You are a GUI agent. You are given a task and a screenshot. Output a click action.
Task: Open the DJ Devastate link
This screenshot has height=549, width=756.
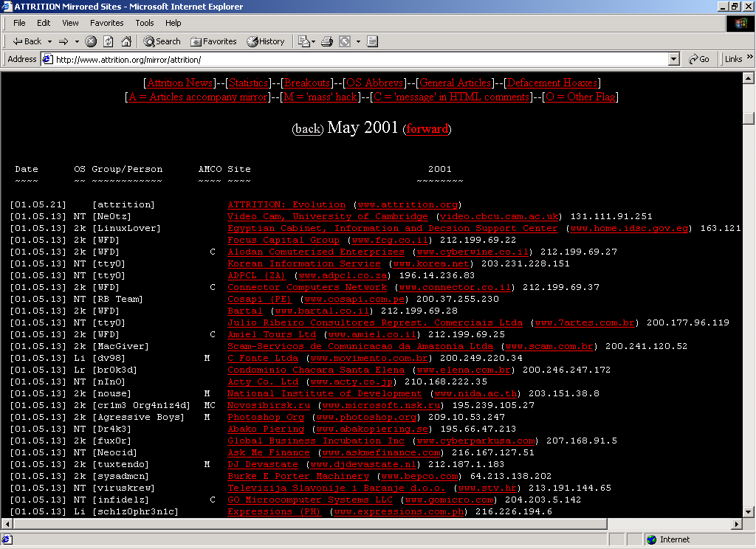coord(263,465)
